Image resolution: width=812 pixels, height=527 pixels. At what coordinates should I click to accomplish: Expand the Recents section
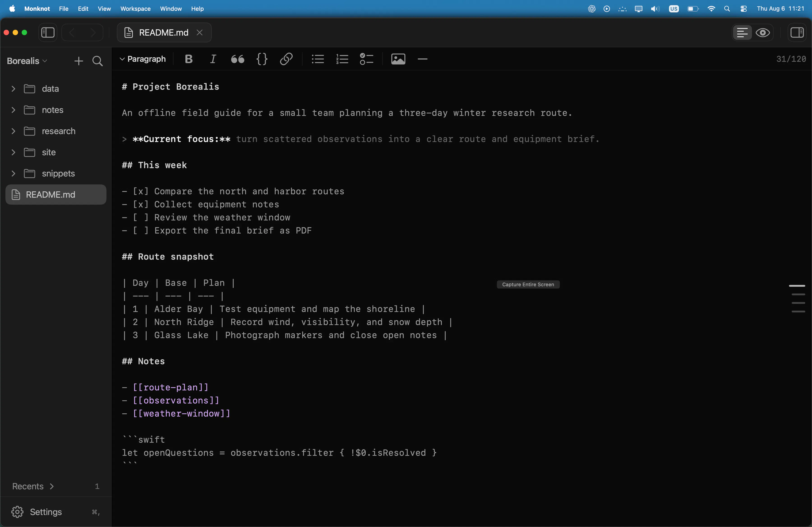coord(33,486)
